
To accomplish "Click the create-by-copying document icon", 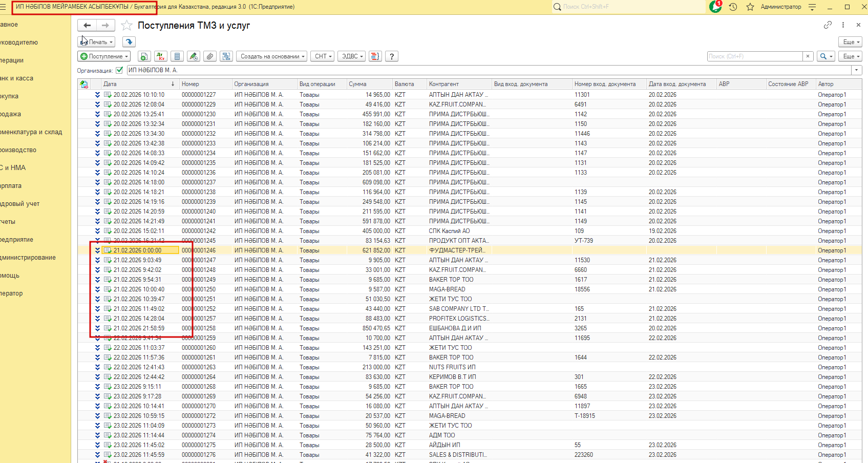I will (x=144, y=56).
